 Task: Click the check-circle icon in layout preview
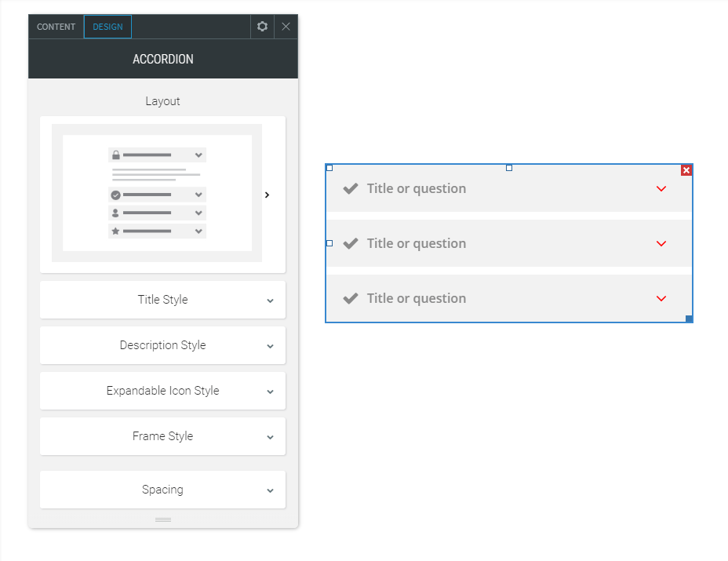118,194
